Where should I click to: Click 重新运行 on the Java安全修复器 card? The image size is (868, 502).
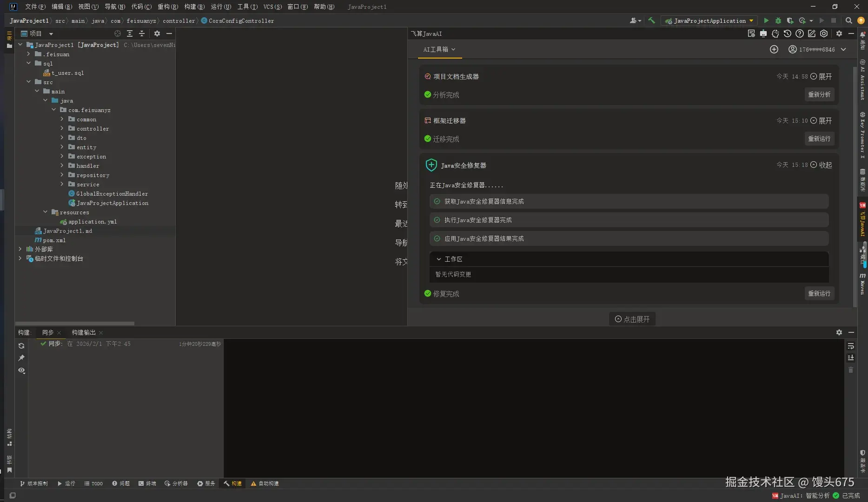pos(819,293)
